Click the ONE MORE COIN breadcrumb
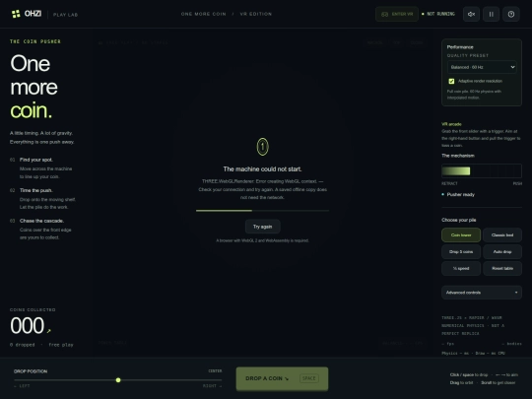The width and height of the screenshot is (532, 399). click(x=204, y=14)
